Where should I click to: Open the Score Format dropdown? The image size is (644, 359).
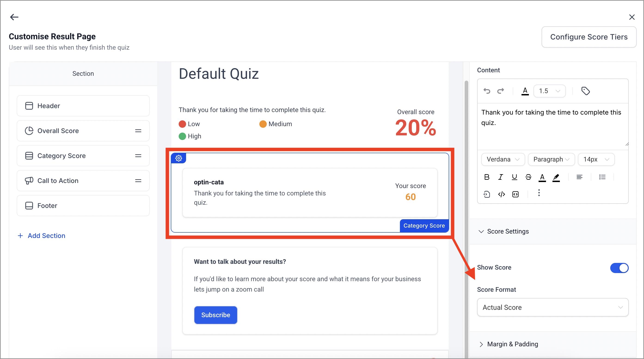tap(552, 307)
